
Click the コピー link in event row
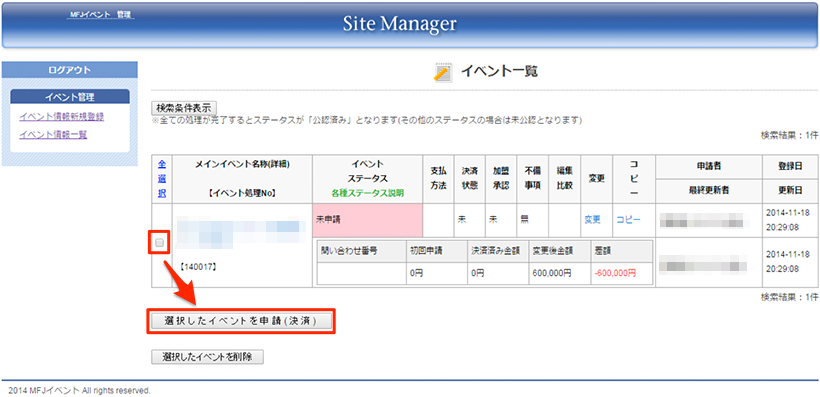click(x=628, y=220)
